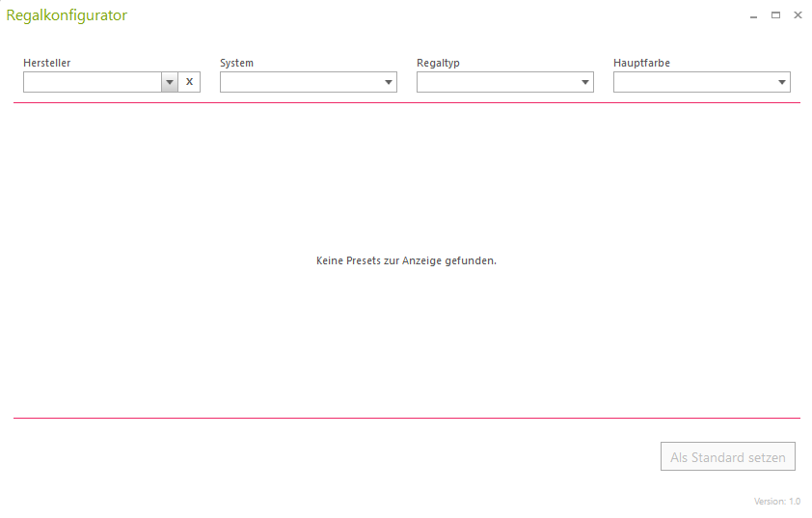
Task: Click the Hauptfarbe label text
Action: tap(641, 63)
